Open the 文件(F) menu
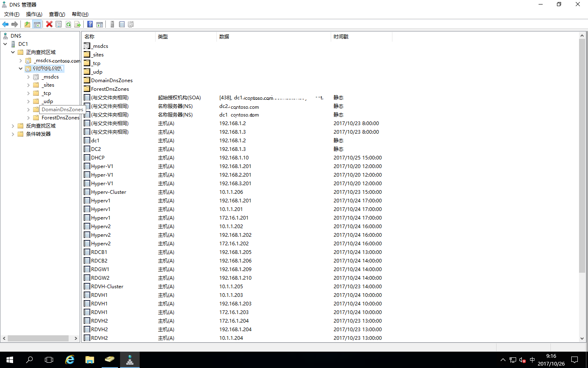588x368 pixels. pyautogui.click(x=12, y=14)
